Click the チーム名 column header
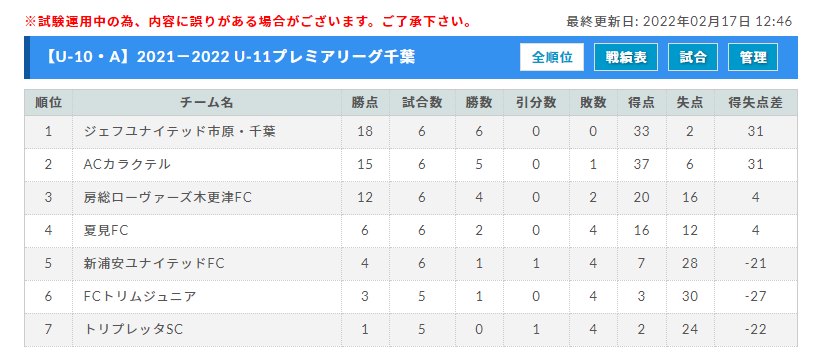Screen dimensions: 815x361 207,103
